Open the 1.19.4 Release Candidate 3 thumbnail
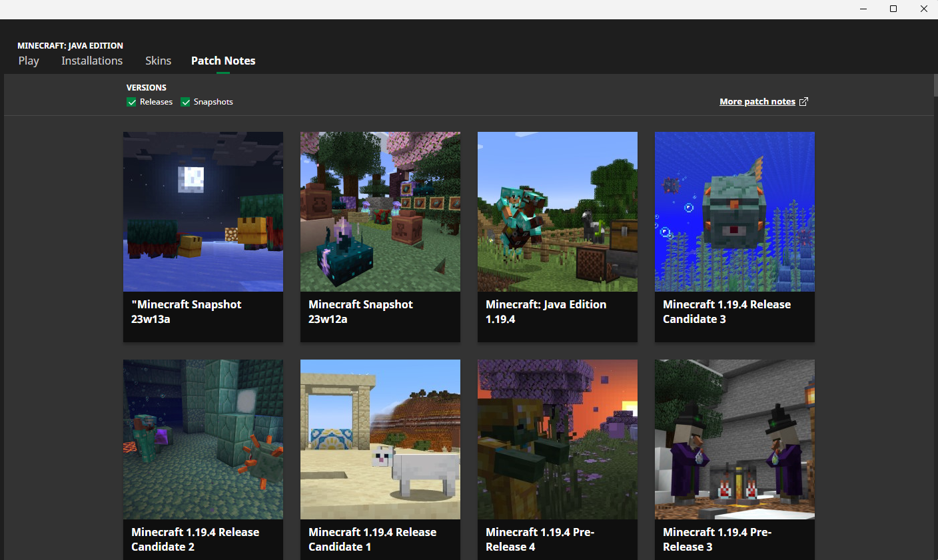The height and width of the screenshot is (560, 938). click(x=735, y=212)
